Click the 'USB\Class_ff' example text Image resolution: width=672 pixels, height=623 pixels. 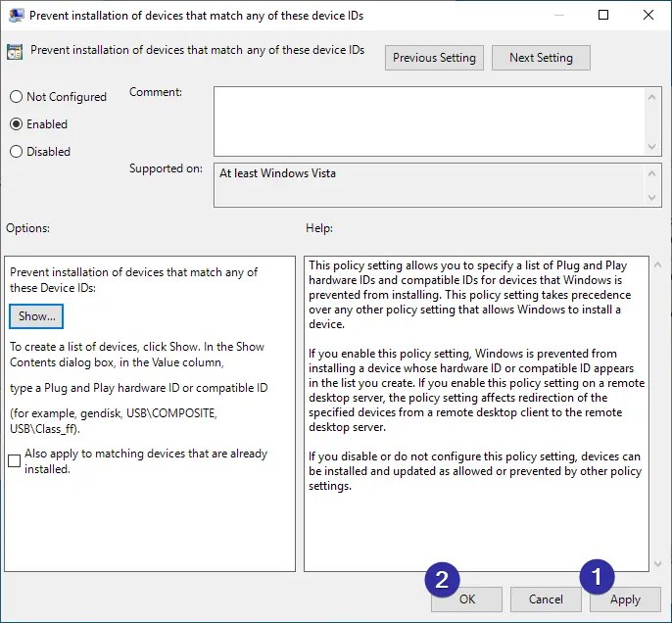pyautogui.click(x=45, y=428)
